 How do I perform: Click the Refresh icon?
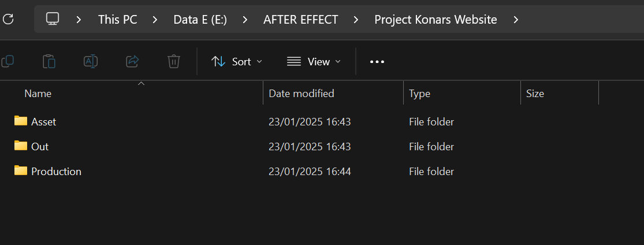click(x=8, y=19)
